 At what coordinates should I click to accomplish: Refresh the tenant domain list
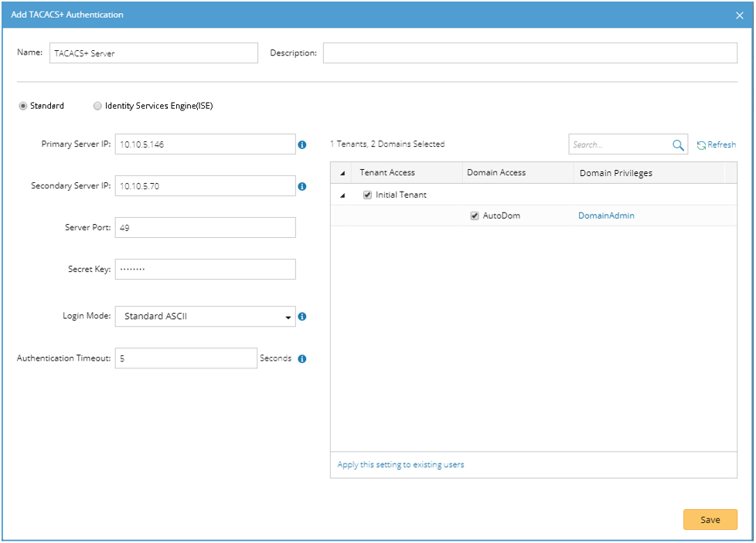pyautogui.click(x=716, y=145)
